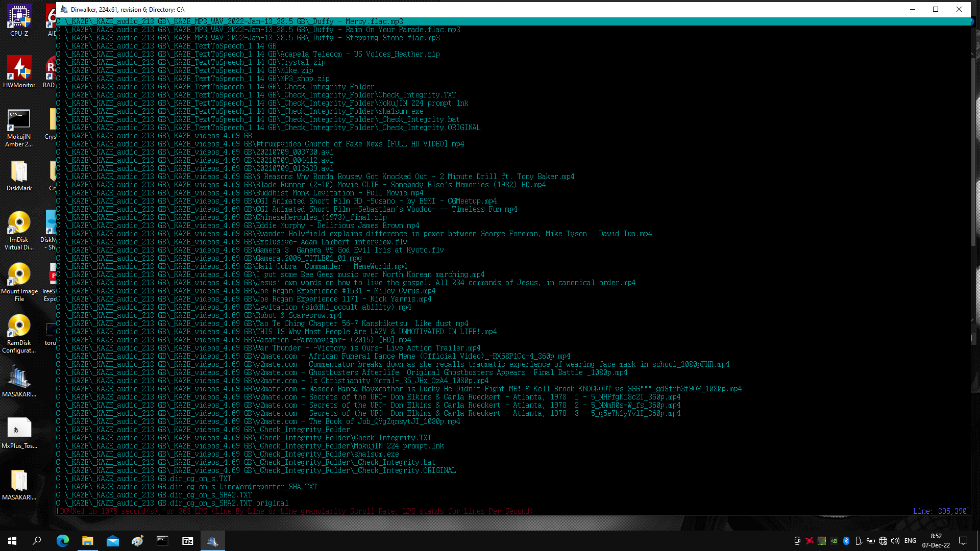Open the clock showing 8:52 07-Dec-22
This screenshot has height=551, width=980.
(x=936, y=541)
